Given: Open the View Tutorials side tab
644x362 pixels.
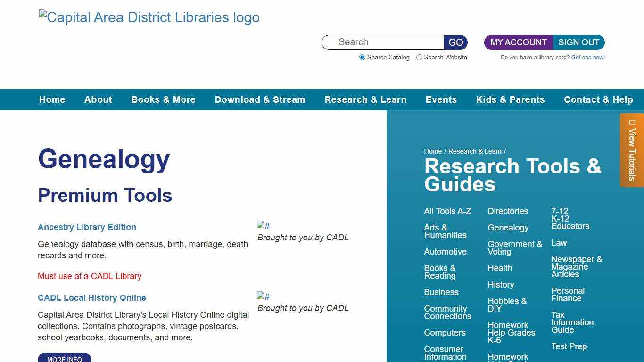Looking at the screenshot, I should click(632, 150).
